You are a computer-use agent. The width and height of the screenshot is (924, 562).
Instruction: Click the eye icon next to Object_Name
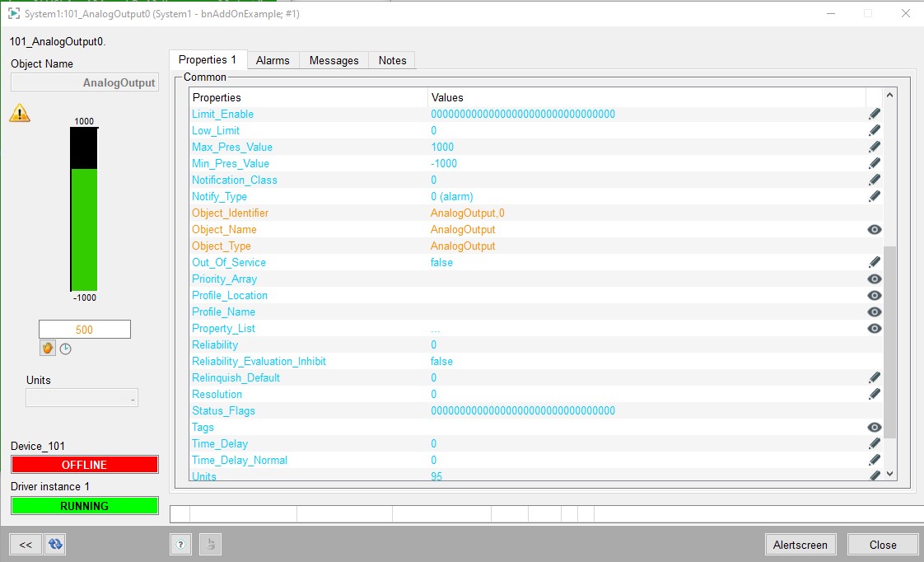[875, 230]
